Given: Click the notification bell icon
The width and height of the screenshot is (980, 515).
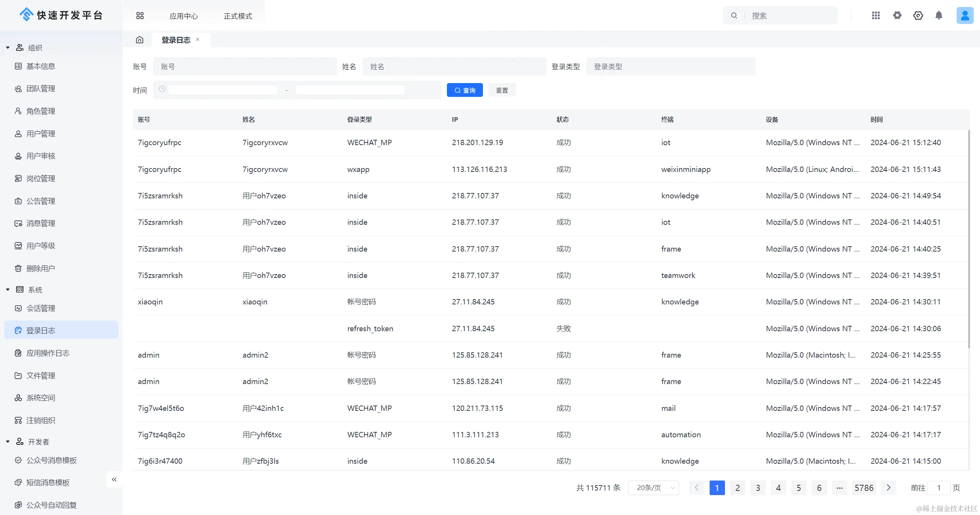Looking at the screenshot, I should tap(939, 15).
